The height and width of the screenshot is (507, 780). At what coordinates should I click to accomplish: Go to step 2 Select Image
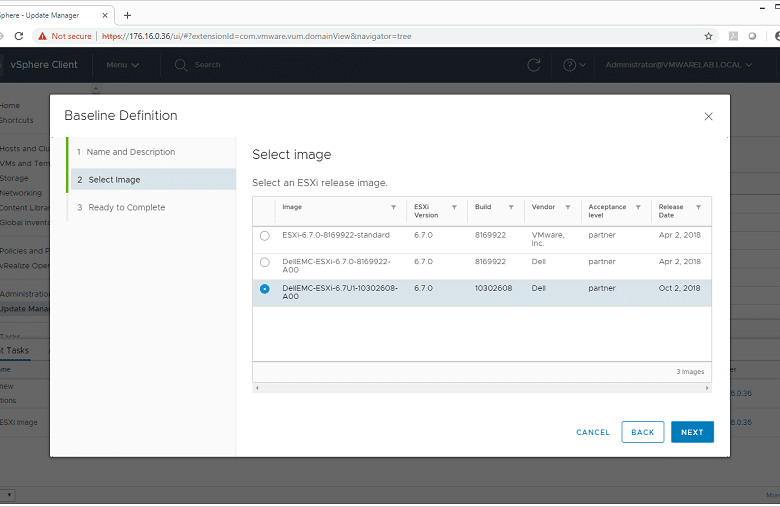tap(153, 180)
